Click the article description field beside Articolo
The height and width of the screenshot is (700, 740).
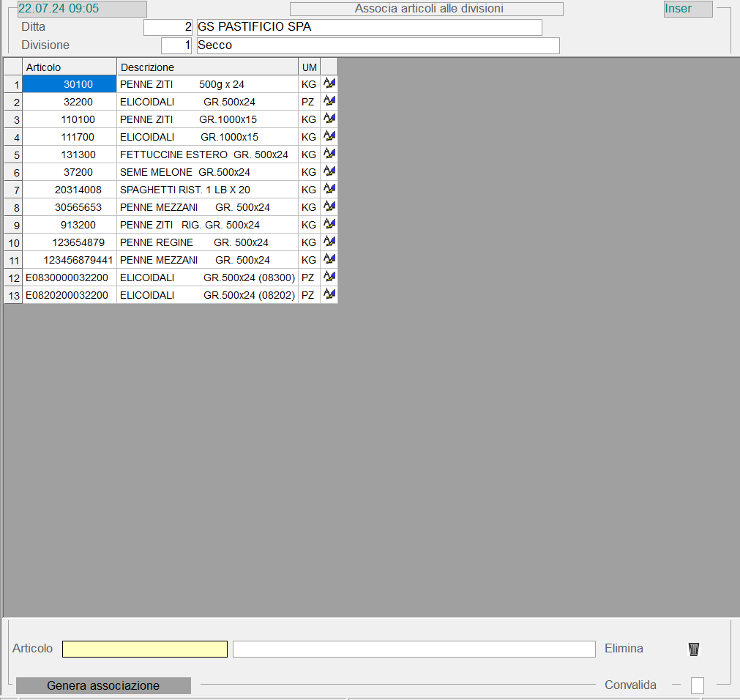pos(414,649)
